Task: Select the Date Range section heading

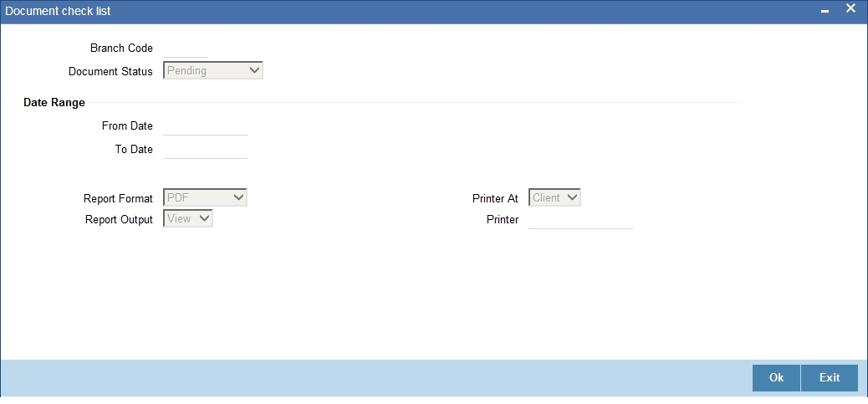Action: pyautogui.click(x=54, y=102)
